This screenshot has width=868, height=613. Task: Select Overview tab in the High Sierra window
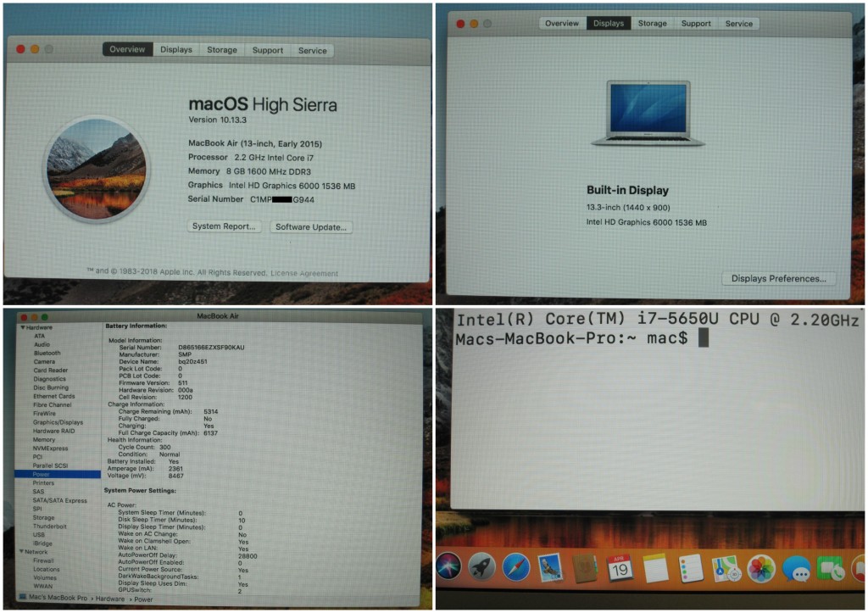point(127,49)
